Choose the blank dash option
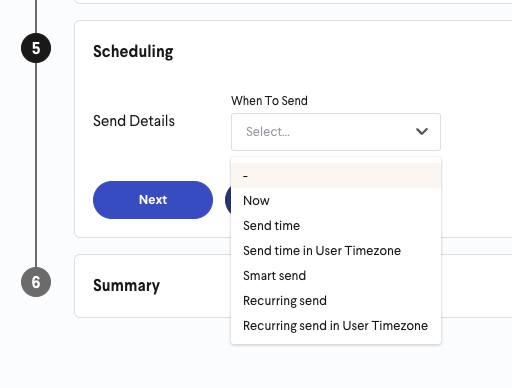Screen dimensions: 512x388 coord(336,176)
